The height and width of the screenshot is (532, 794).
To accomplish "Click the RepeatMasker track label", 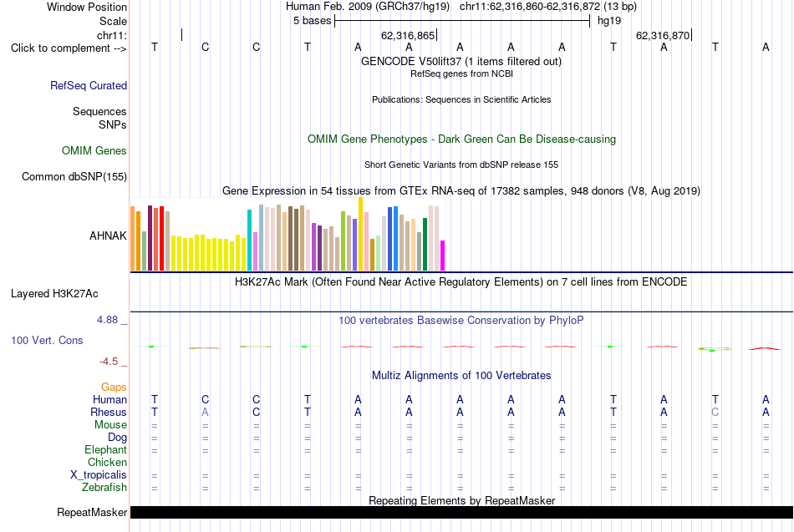I will (92, 512).
